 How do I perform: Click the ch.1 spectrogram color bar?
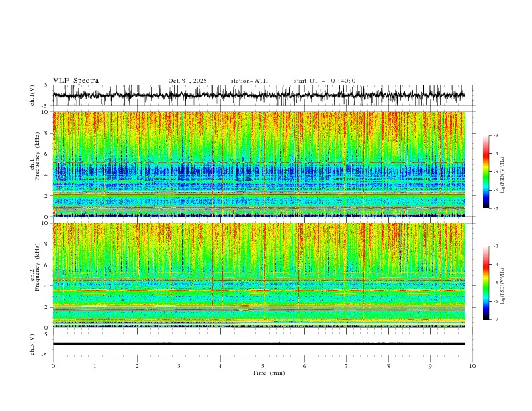point(486,172)
